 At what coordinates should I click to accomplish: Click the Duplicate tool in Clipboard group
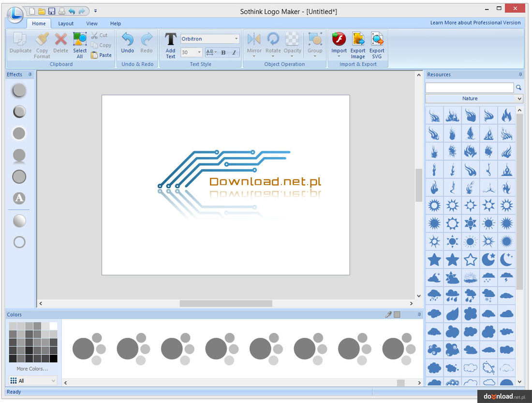pos(20,43)
